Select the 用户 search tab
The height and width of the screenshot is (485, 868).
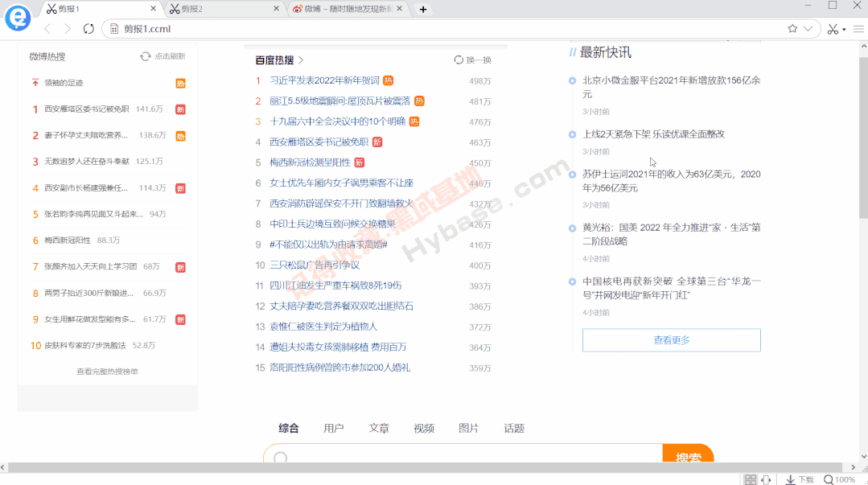(x=334, y=428)
